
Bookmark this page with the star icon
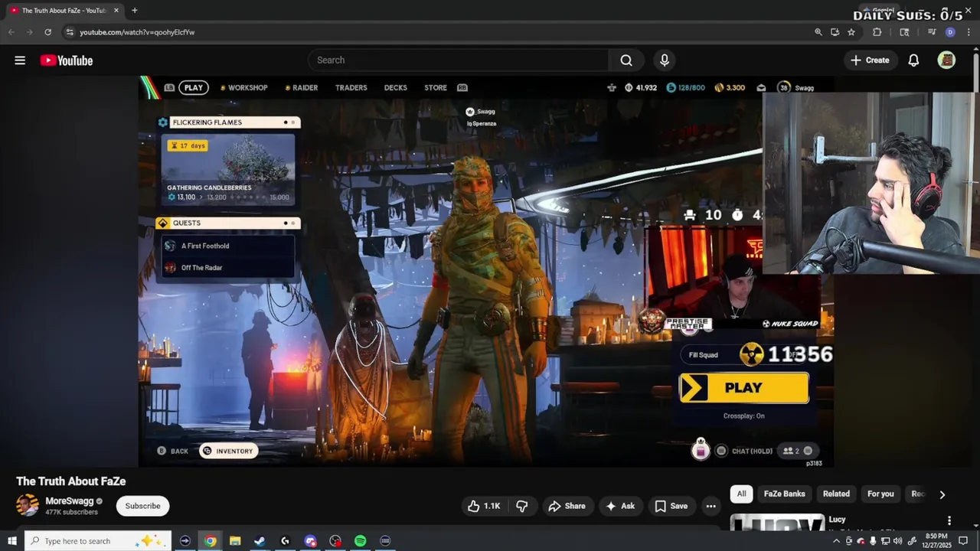851,32
